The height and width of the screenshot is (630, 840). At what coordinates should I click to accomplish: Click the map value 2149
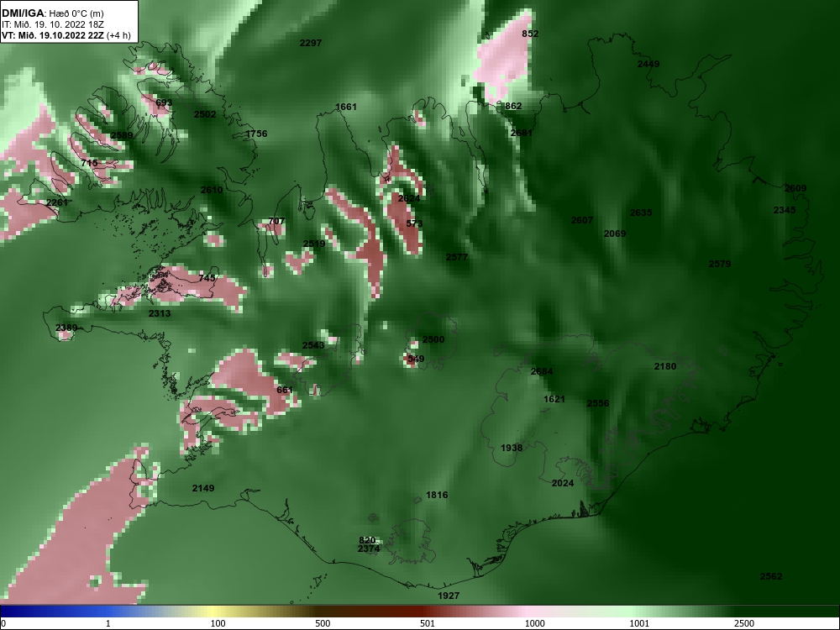203,488
